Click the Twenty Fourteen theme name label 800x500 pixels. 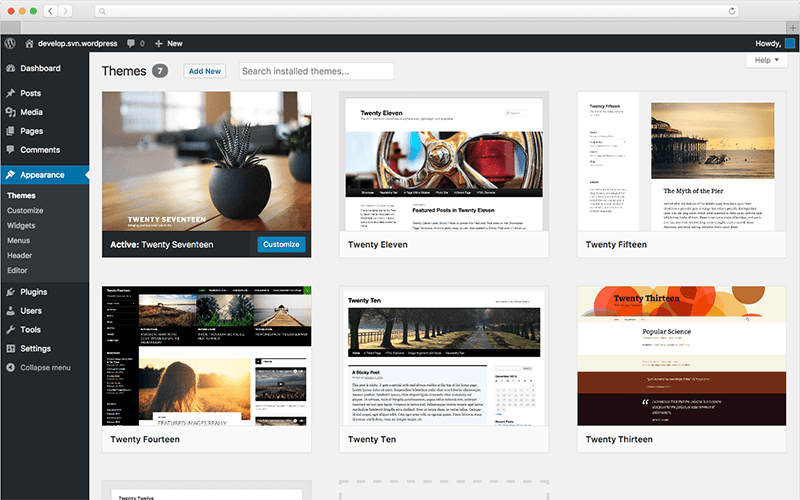[145, 439]
